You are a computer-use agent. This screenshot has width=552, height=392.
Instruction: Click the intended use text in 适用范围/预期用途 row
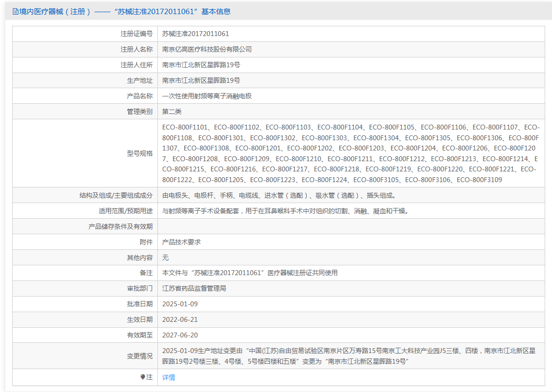285,211
